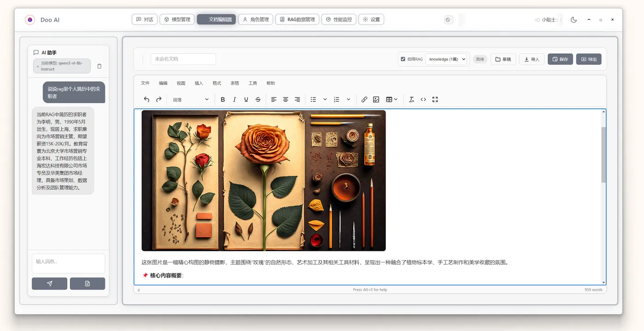Image resolution: width=644 pixels, height=331 pixels.
Task: Open the insert link icon
Action: pyautogui.click(x=364, y=99)
